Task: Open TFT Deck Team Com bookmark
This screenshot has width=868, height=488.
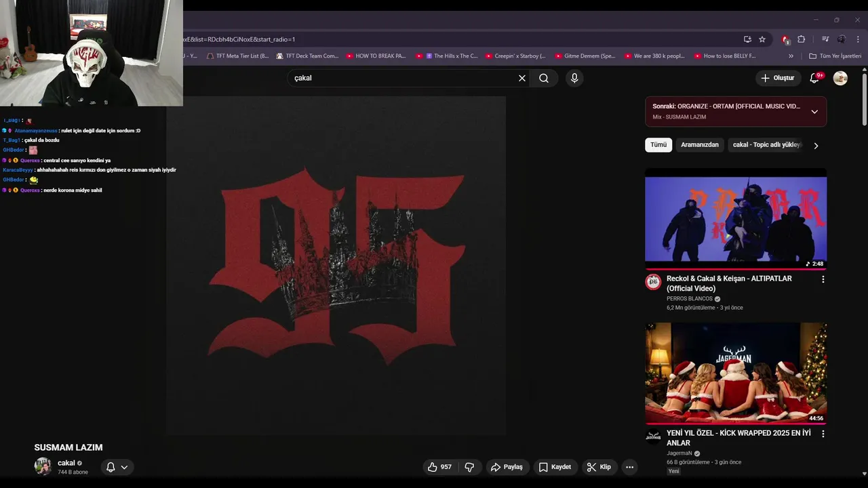Action: [x=307, y=56]
